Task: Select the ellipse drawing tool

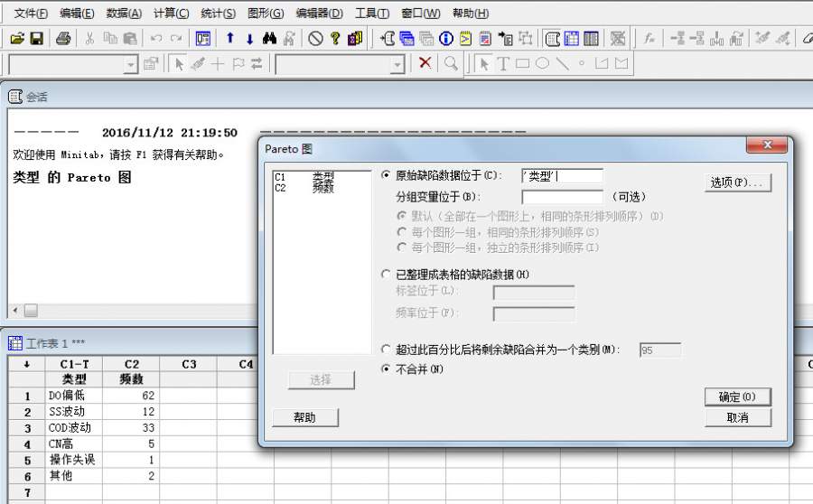Action: pyautogui.click(x=542, y=64)
